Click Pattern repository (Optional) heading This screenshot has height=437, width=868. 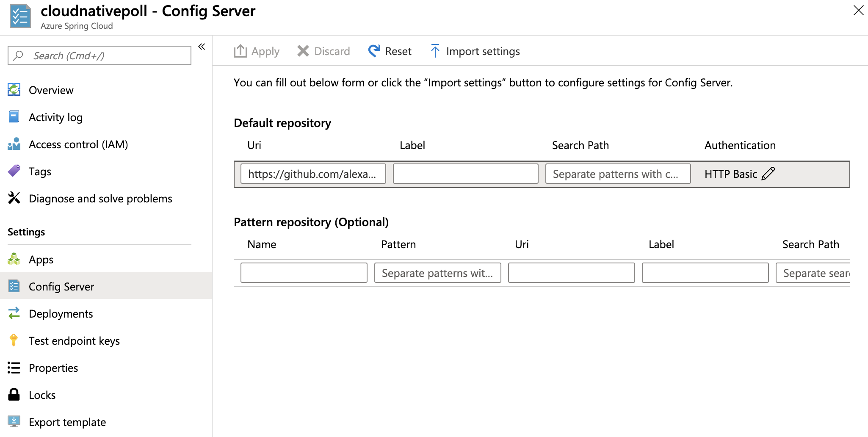click(311, 222)
